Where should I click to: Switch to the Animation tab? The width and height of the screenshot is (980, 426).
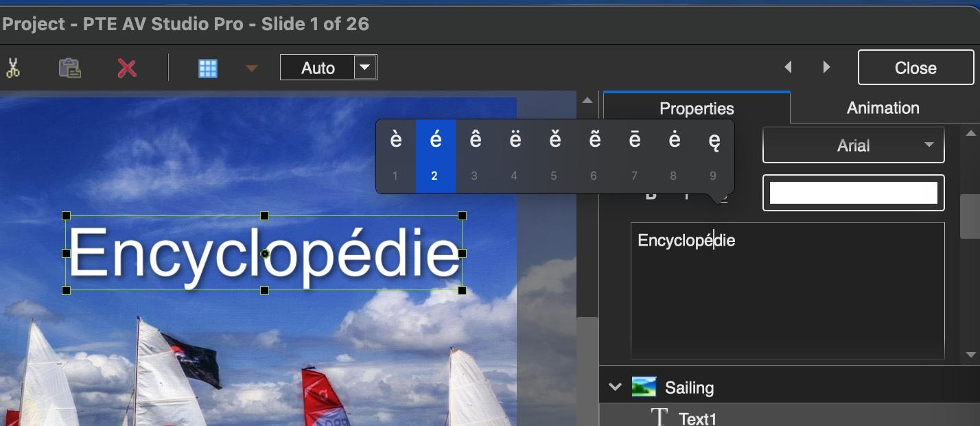(x=883, y=108)
